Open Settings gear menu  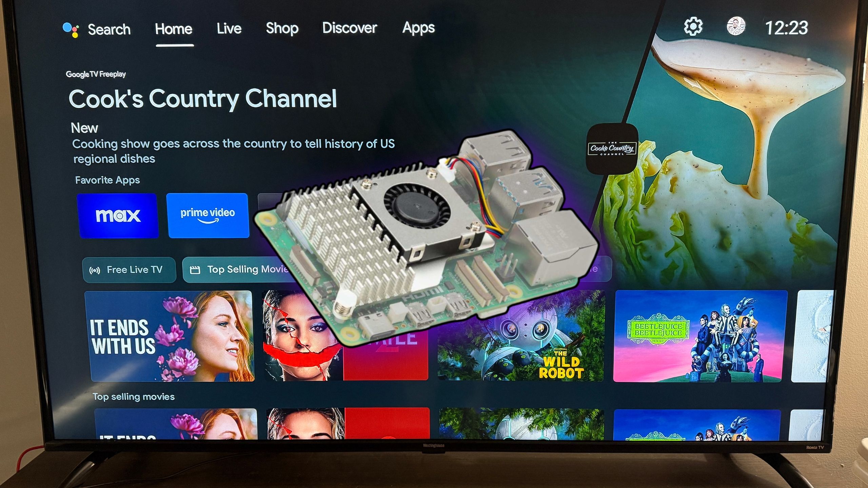[693, 27]
